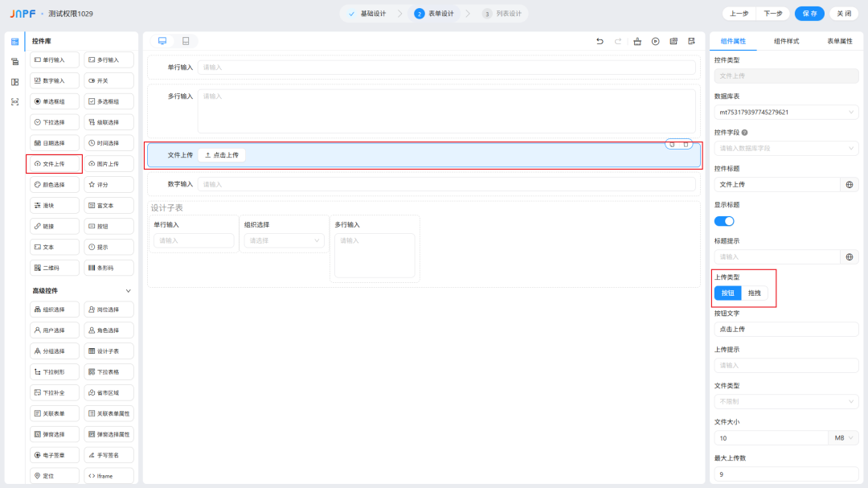This screenshot has width=868, height=488.
Task: Open the second sidebar tree icon
Action: tap(14, 62)
